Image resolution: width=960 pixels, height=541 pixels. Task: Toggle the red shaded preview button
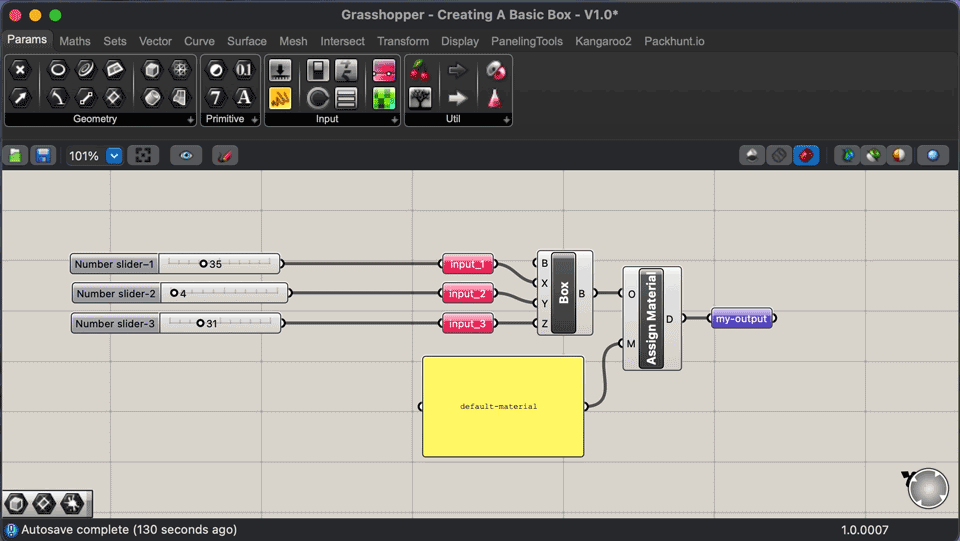pos(806,155)
